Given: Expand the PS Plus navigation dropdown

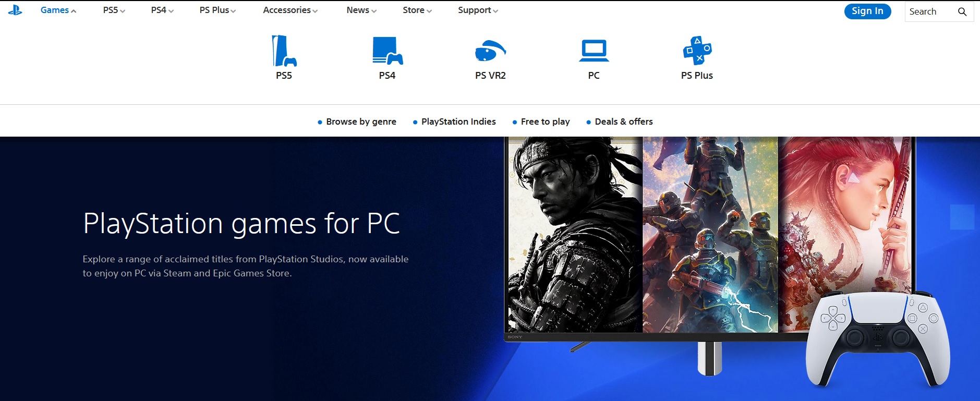Looking at the screenshot, I should click(217, 10).
